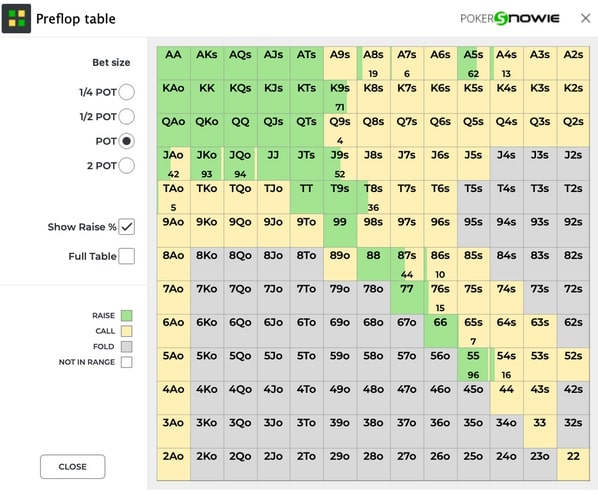Select the 1/2 POT bet size
Viewport: 598px width, 494px height.
tap(127, 116)
